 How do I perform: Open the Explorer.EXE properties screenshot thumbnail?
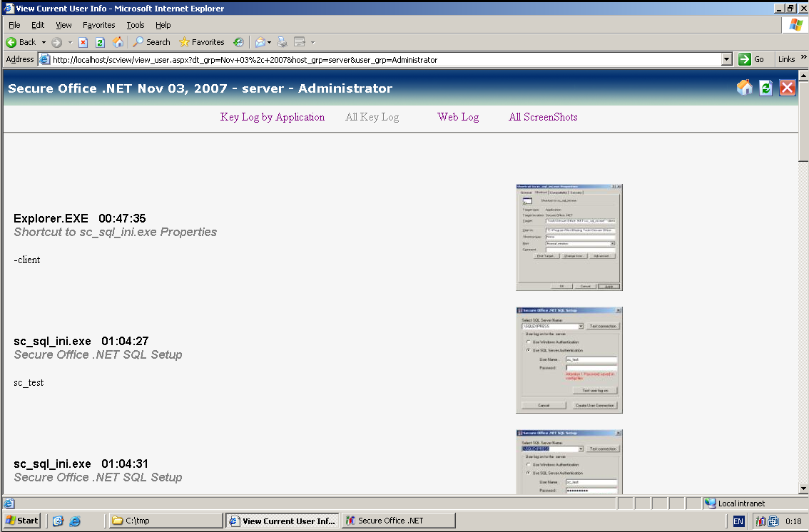(x=569, y=237)
